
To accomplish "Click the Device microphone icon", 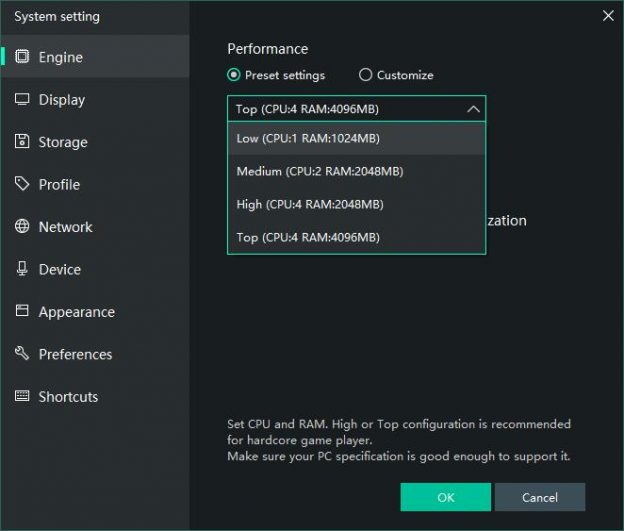I will 22,269.
